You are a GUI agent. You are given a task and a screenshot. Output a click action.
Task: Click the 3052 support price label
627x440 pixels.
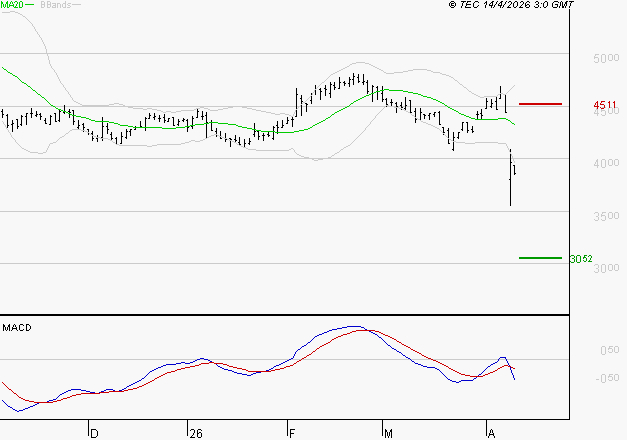click(581, 259)
